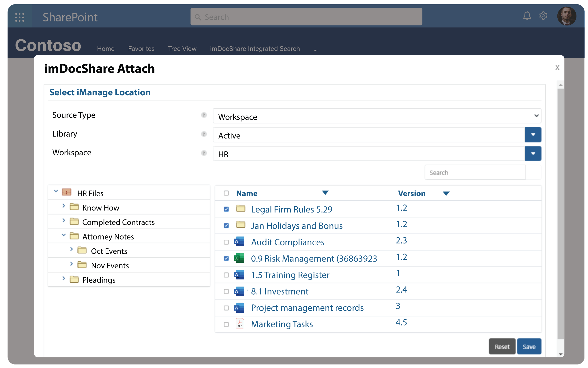Open the more options ellipsis in nav
588x368 pixels.
[x=315, y=50]
